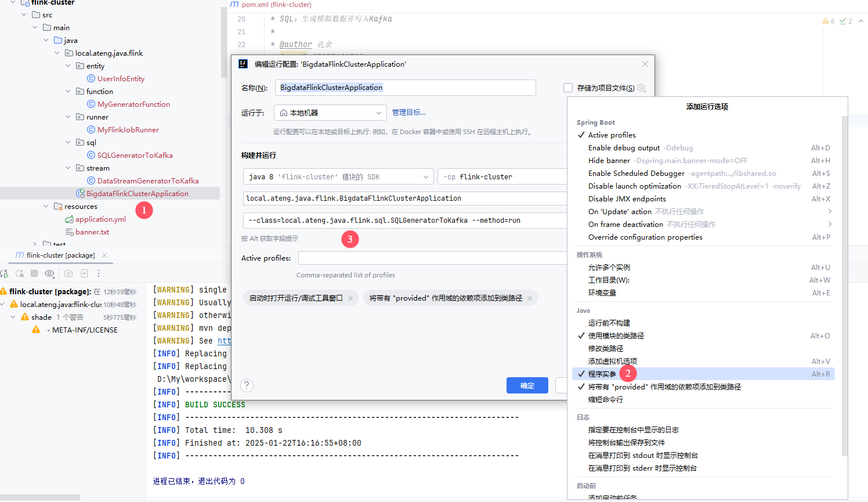Screen dimensions: 868x502
Task: Rerun the Maven build in run panel
Action: (5, 273)
